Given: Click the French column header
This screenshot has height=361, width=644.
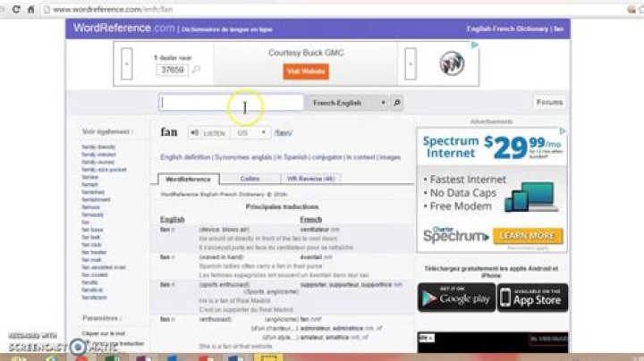Looking at the screenshot, I should 311,220.
